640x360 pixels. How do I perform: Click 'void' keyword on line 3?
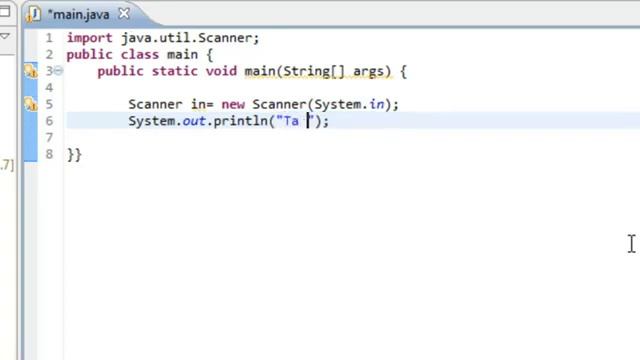point(221,71)
